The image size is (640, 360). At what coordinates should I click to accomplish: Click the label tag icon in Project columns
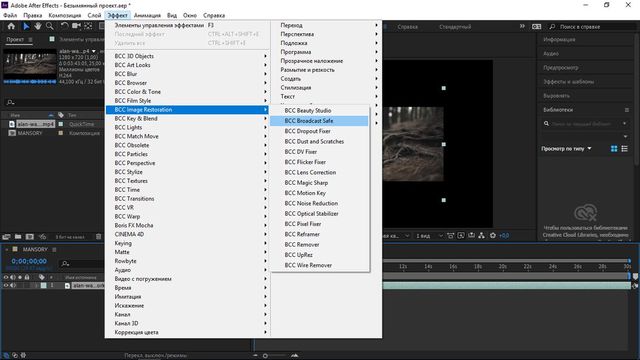(x=61, y=115)
